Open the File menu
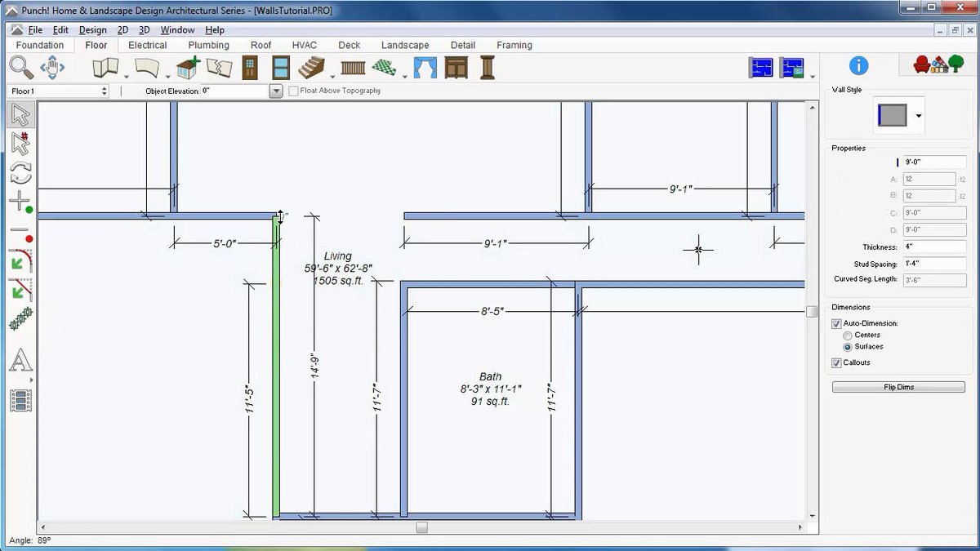Image resolution: width=980 pixels, height=551 pixels. pos(35,30)
